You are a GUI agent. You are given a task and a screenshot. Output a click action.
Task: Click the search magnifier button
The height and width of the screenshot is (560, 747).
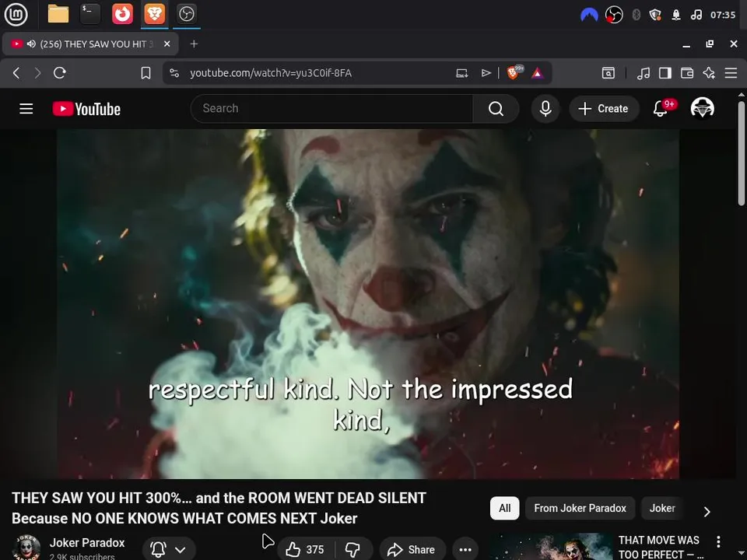[x=496, y=109]
